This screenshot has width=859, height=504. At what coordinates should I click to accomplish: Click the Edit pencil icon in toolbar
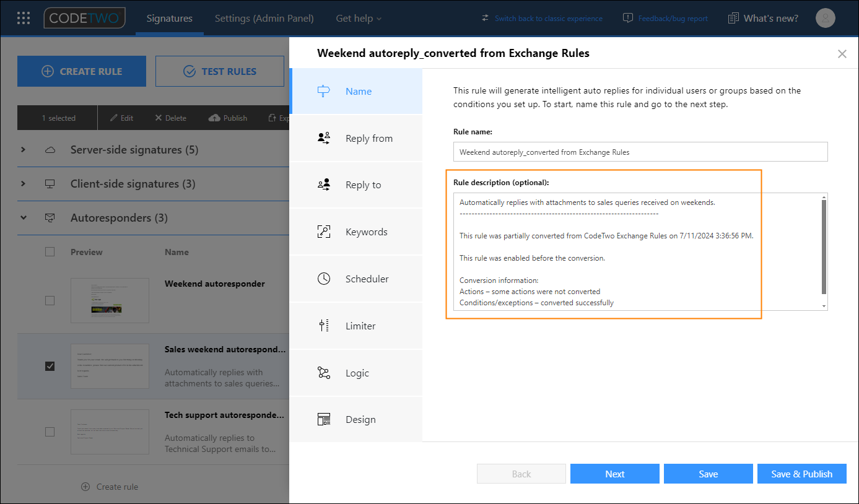coord(114,118)
